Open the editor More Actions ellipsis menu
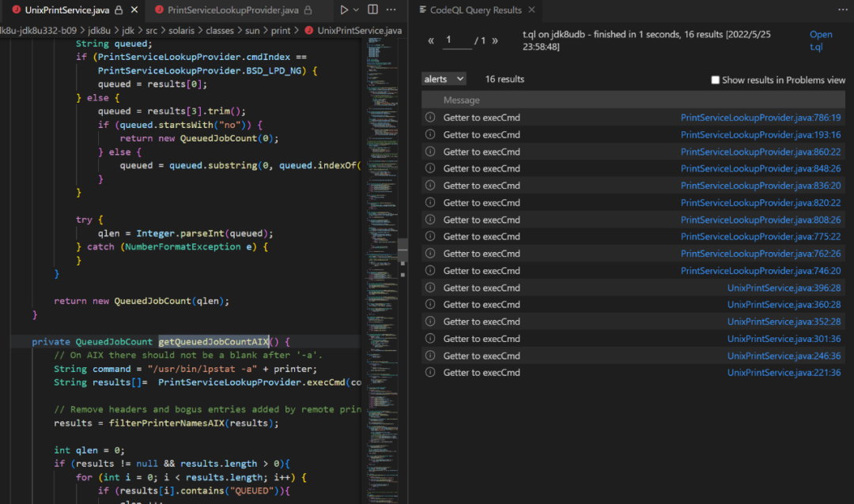 pyautogui.click(x=392, y=10)
